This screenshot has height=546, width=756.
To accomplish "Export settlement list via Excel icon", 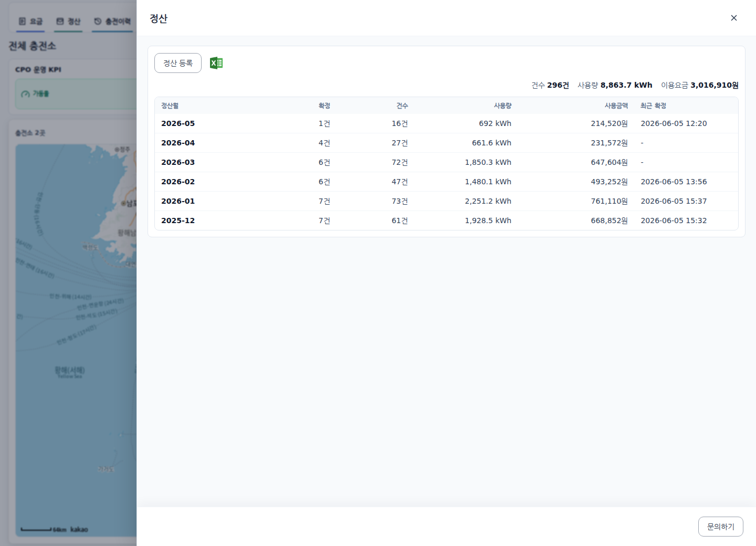I will coord(216,63).
